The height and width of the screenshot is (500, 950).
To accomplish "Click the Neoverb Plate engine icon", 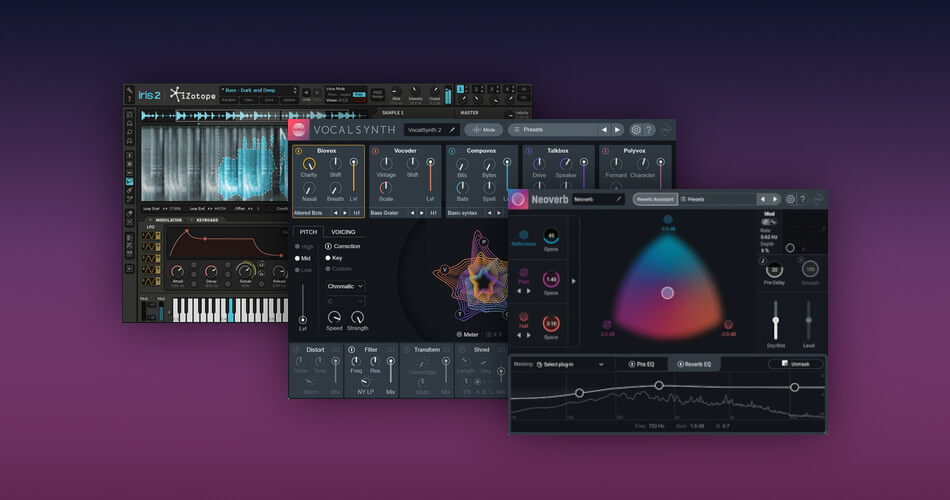I will [x=523, y=273].
